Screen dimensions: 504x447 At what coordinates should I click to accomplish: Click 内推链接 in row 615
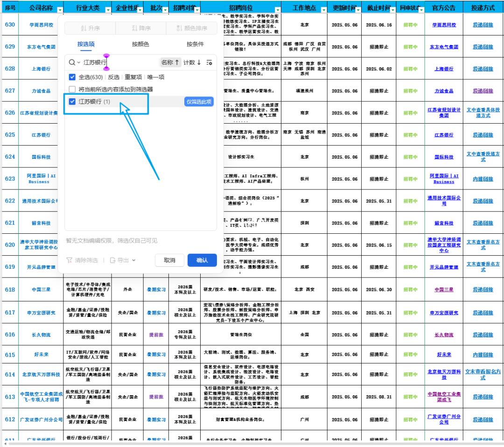(x=483, y=355)
